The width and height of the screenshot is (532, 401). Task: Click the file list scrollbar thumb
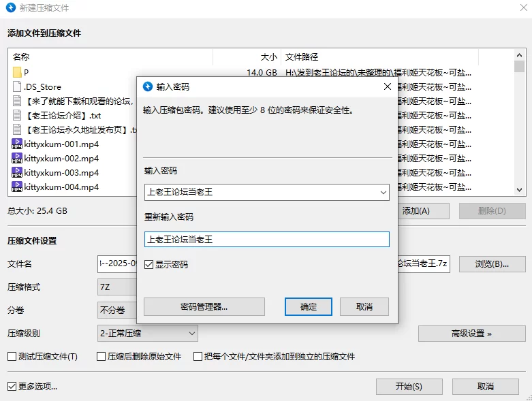tap(519, 67)
